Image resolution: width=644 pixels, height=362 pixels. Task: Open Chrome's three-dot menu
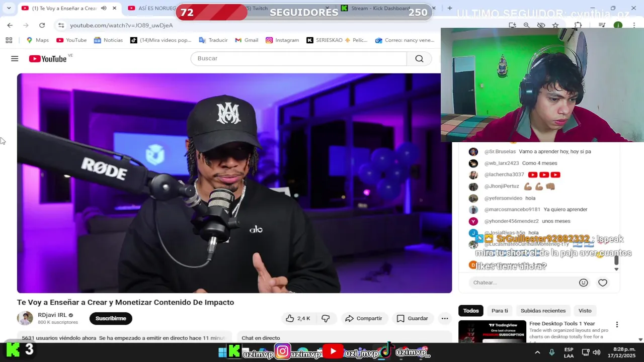[634, 25]
